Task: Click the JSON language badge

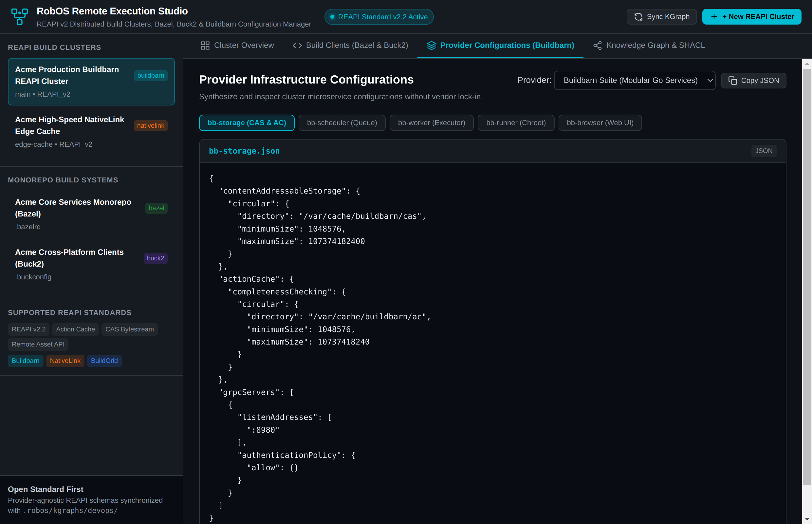Action: coord(764,151)
